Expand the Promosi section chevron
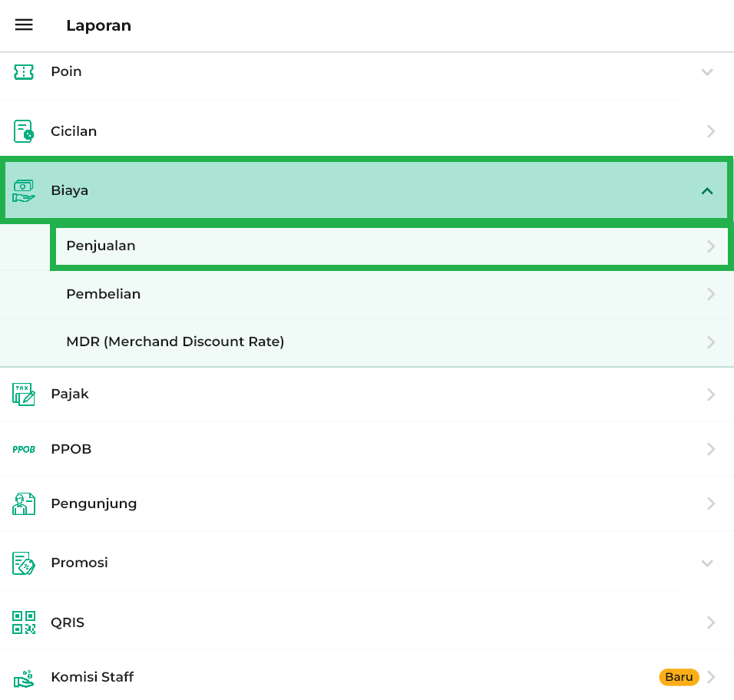 (x=707, y=563)
